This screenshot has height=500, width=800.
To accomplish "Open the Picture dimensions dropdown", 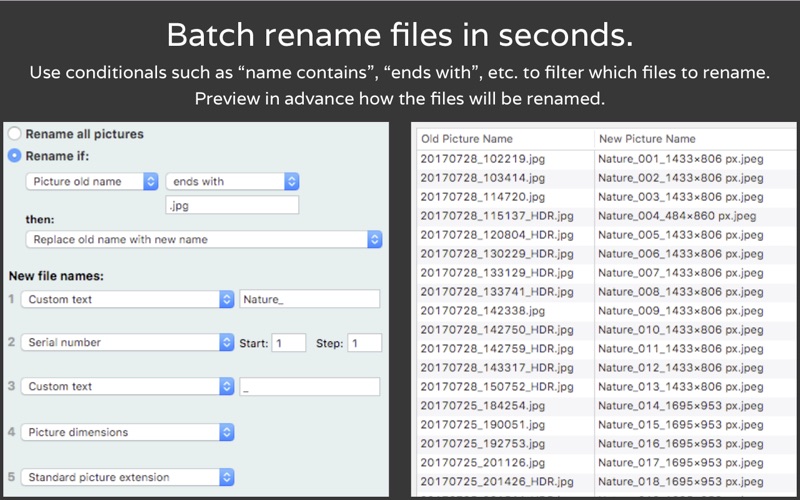I will (127, 432).
